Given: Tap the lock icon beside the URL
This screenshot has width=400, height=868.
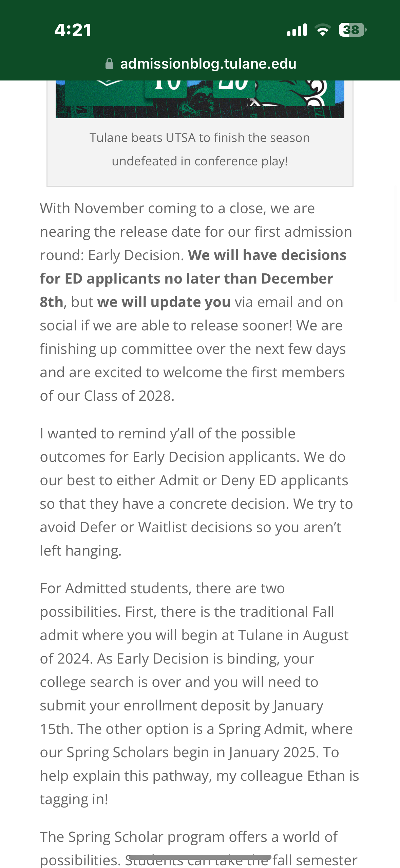Looking at the screenshot, I should click(109, 64).
